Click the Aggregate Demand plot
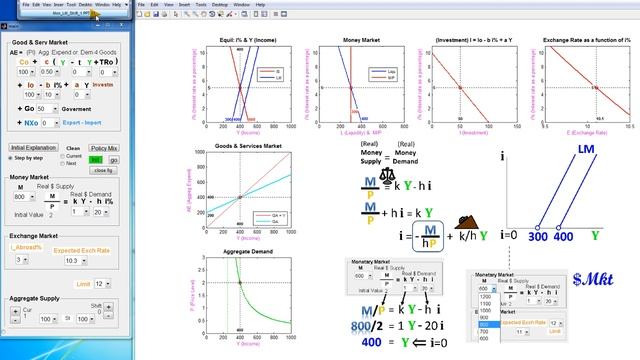This screenshot has width=640, height=360. (x=249, y=296)
